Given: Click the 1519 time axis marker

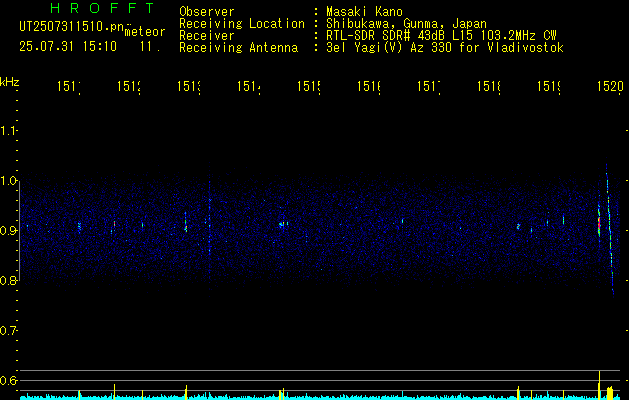Looking at the screenshot, I should coord(549,86).
